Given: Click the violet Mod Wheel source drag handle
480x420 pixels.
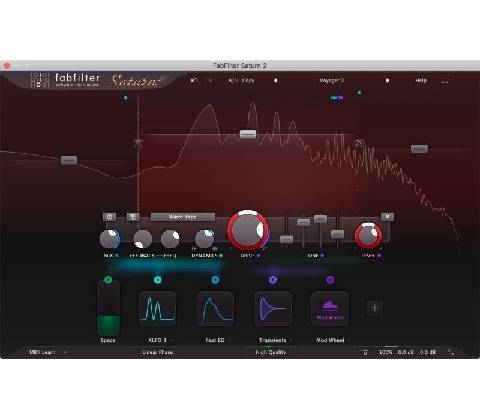Looking at the screenshot, I should [330, 279].
